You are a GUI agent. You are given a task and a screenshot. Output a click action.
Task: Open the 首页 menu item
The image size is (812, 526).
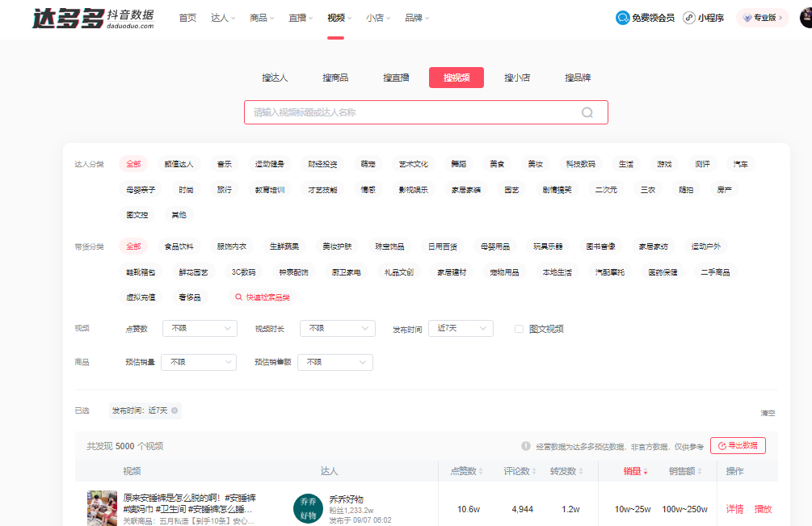click(187, 16)
